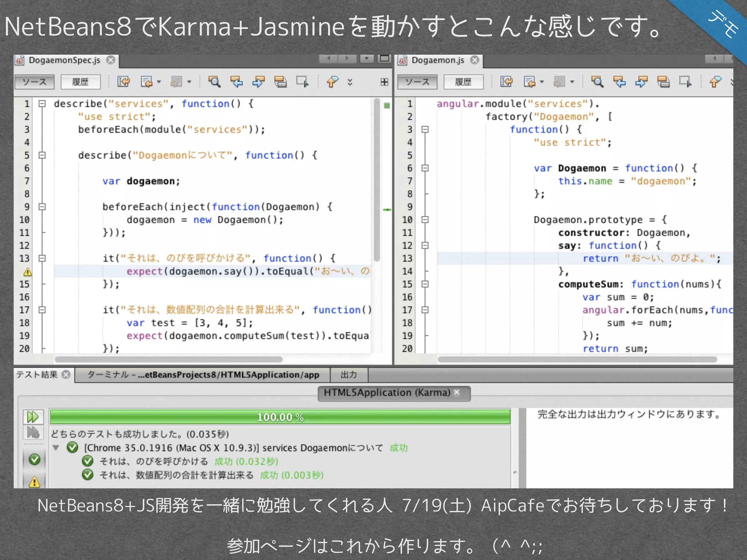Screen dimensions: 747x560
Task: Close HTML5Application (Karma) session tab
Action: [457, 393]
